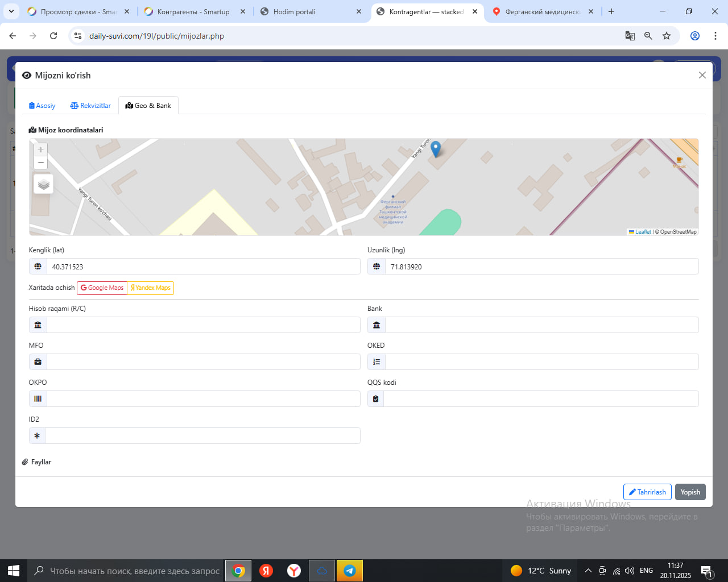This screenshot has width=728, height=582.
Task: Show hidden system tray icons
Action: pos(588,571)
